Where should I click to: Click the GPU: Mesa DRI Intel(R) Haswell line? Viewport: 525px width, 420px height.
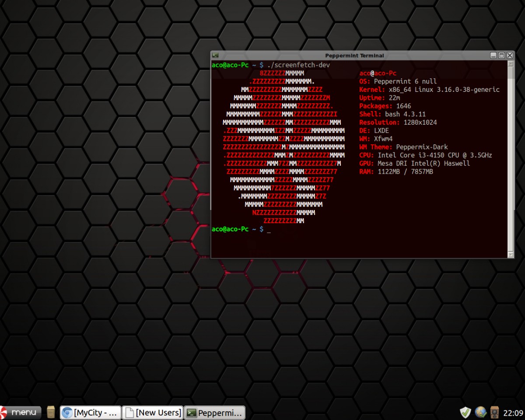tap(414, 163)
